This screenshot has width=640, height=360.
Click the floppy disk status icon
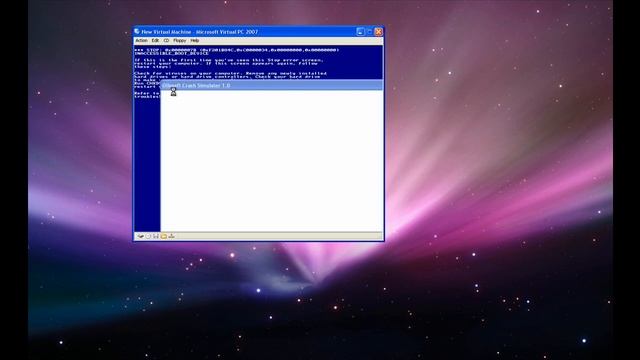(156, 236)
